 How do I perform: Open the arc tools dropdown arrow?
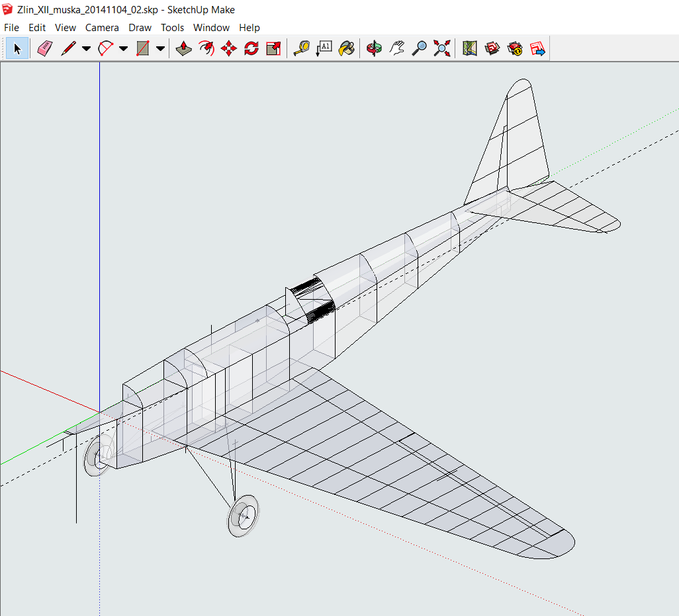pos(124,48)
